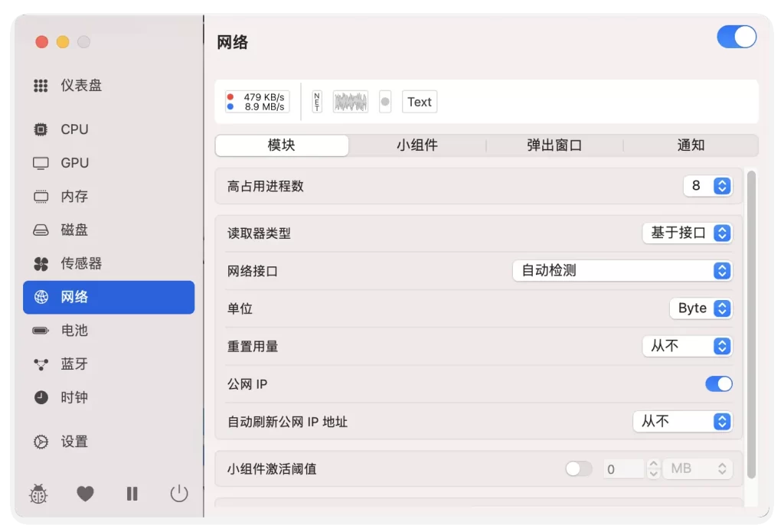Switch to the 弹出窗口 tab
784x532 pixels.
[x=554, y=145]
